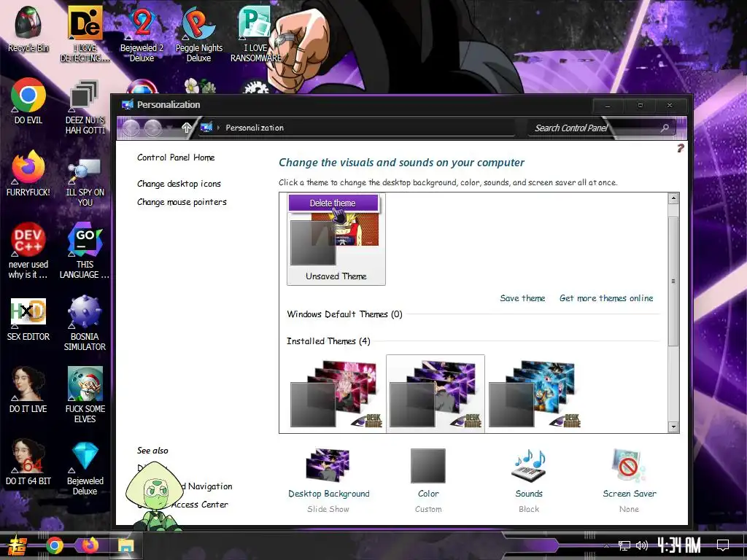Open the elf game desktop icon
The image size is (747, 560).
[x=85, y=394]
